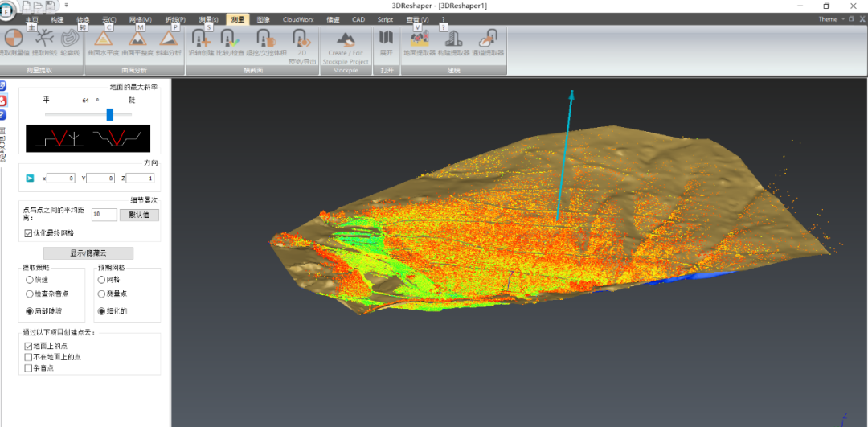Open the quick access toolbar customize dropdown
The height and width of the screenshot is (427, 868).
coord(66,5)
